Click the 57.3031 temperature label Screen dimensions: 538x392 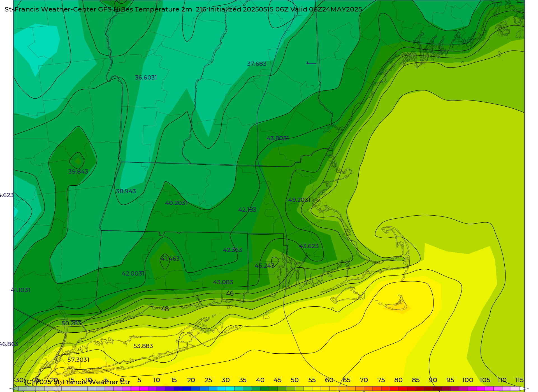pyautogui.click(x=78, y=360)
